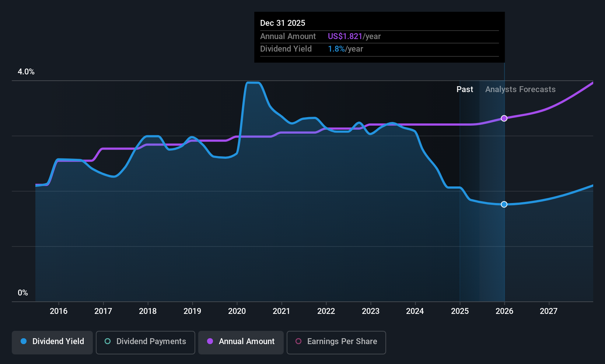Click the purple Annual Amount legend dot
The image size is (605, 364).
(210, 341)
